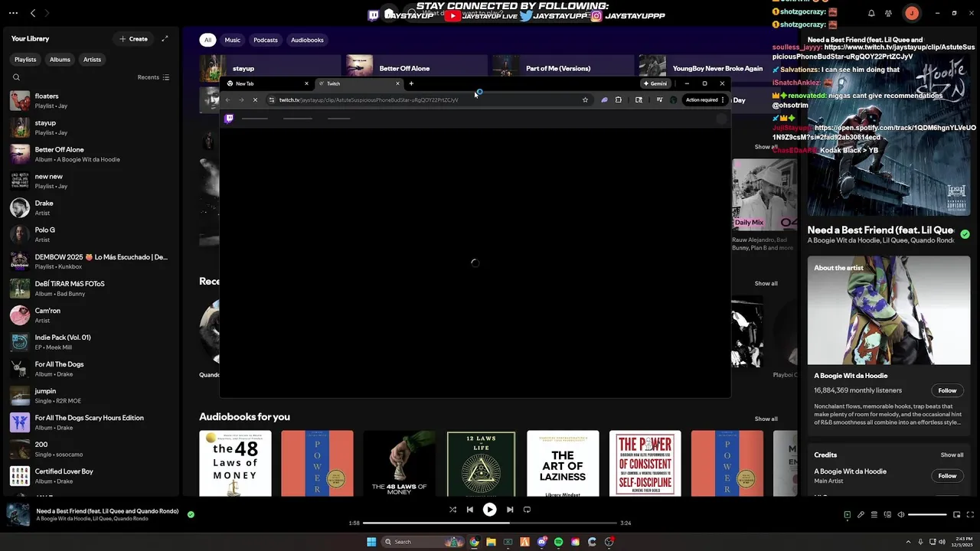Select the Audiobooks filter tab

(307, 40)
